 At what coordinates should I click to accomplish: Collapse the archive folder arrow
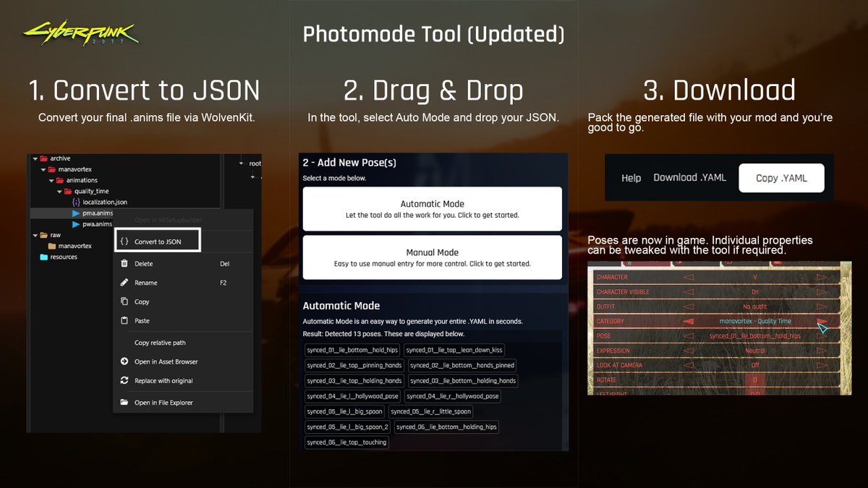click(x=35, y=158)
